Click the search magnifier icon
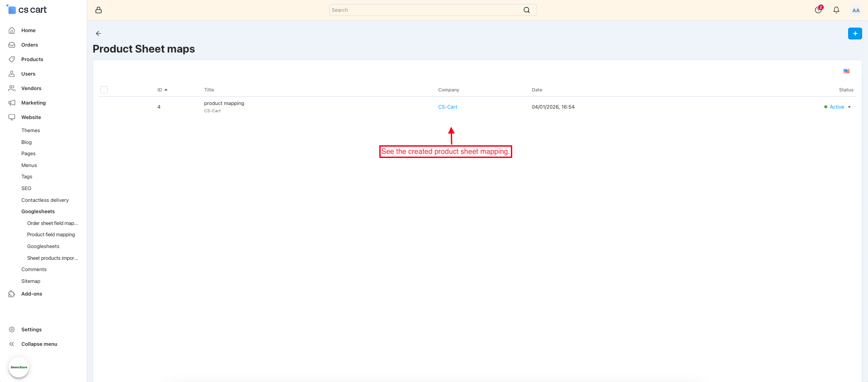Viewport: 868px width, 382px height. (x=527, y=10)
